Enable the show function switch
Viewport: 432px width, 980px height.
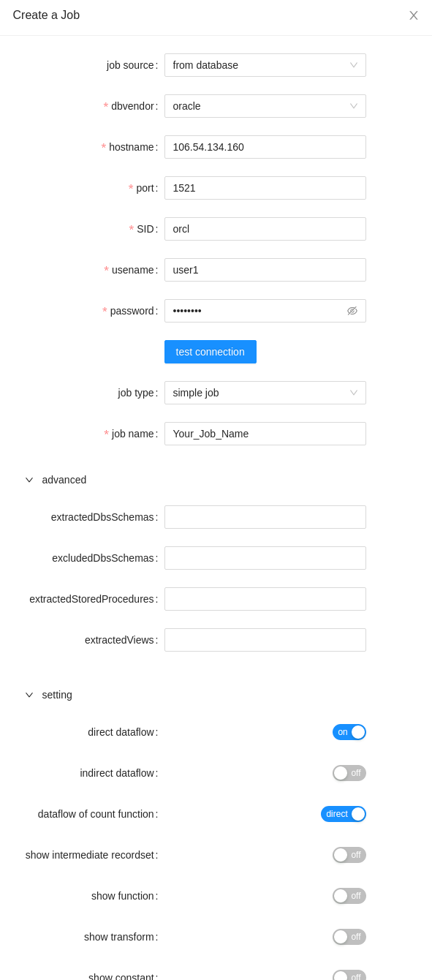349,896
